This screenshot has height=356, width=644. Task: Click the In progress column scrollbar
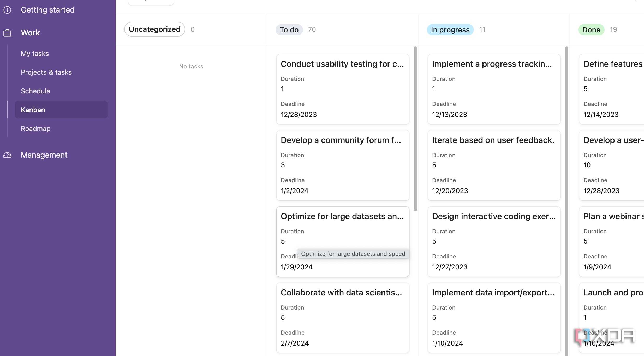tap(567, 201)
